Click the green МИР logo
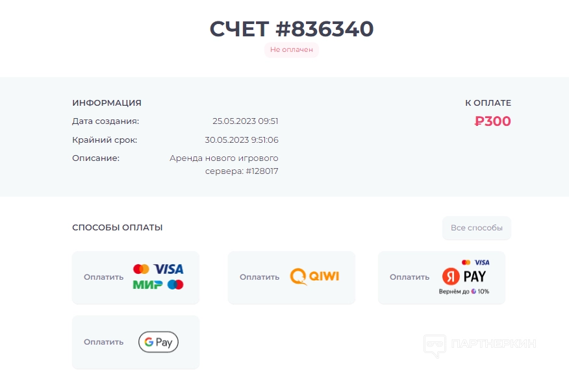Screen dimensions: 569x392 click(x=147, y=284)
